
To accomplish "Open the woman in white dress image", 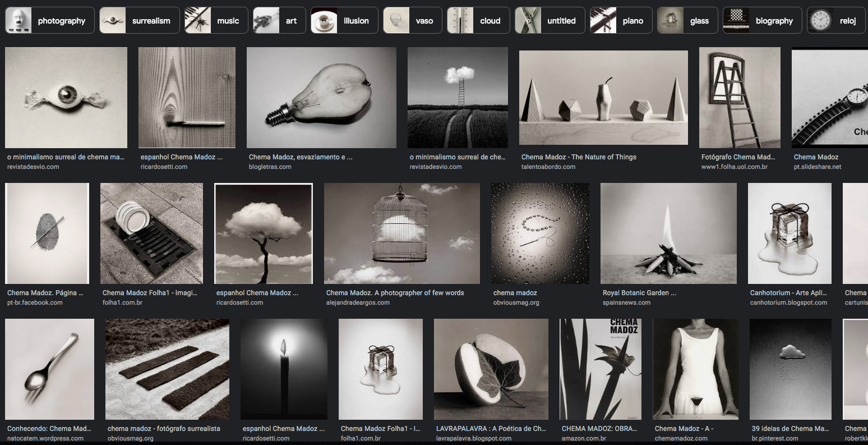I will [x=695, y=369].
